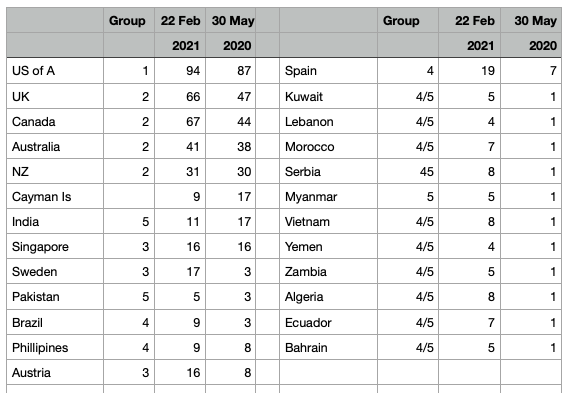Select the left Group column header

[x=129, y=21]
